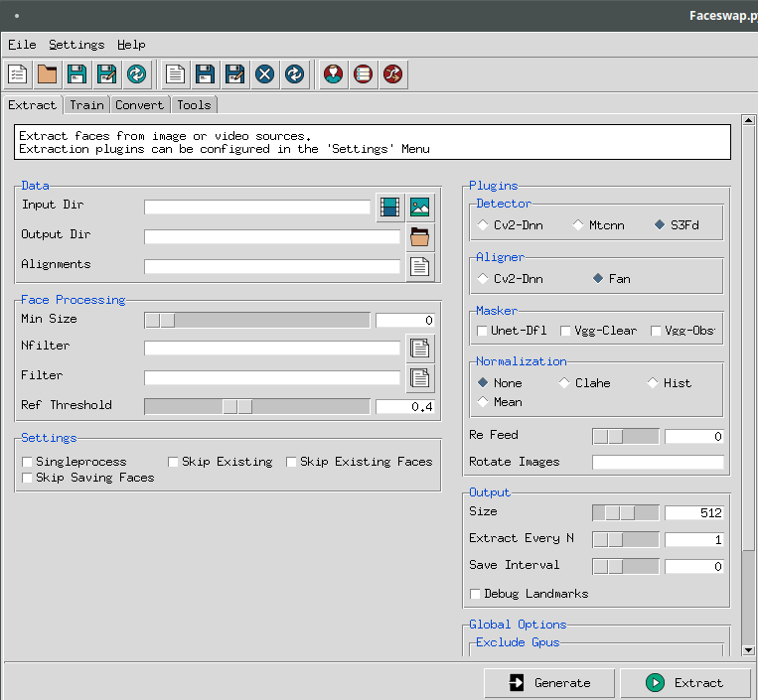This screenshot has width=758, height=700.
Task: Browse Nfilter files with the document icon
Action: [419, 349]
